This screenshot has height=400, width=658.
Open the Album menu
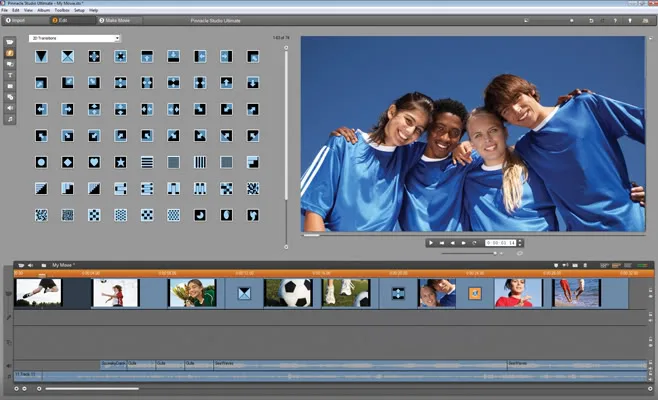coord(43,10)
